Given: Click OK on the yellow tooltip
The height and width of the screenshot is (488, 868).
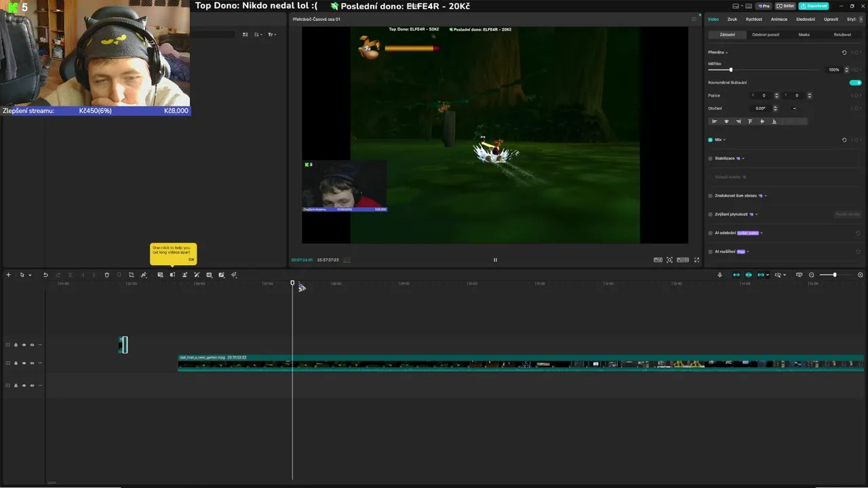Looking at the screenshot, I should pos(191,260).
